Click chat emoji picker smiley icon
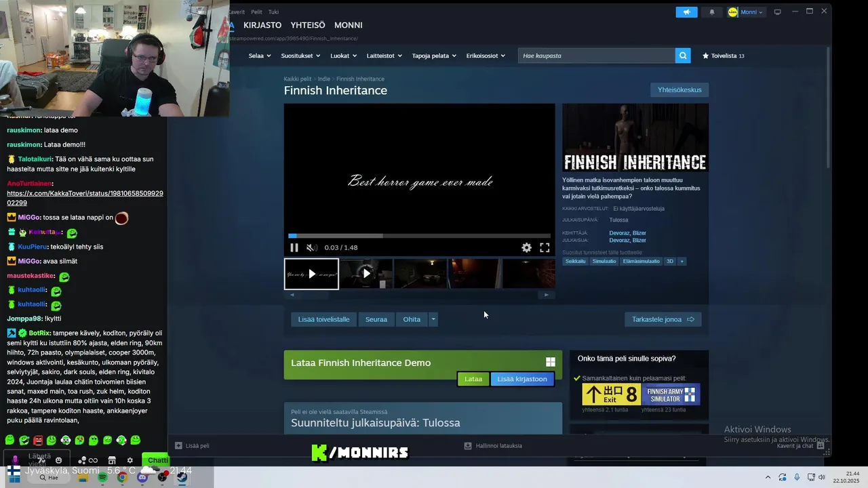 (58, 460)
